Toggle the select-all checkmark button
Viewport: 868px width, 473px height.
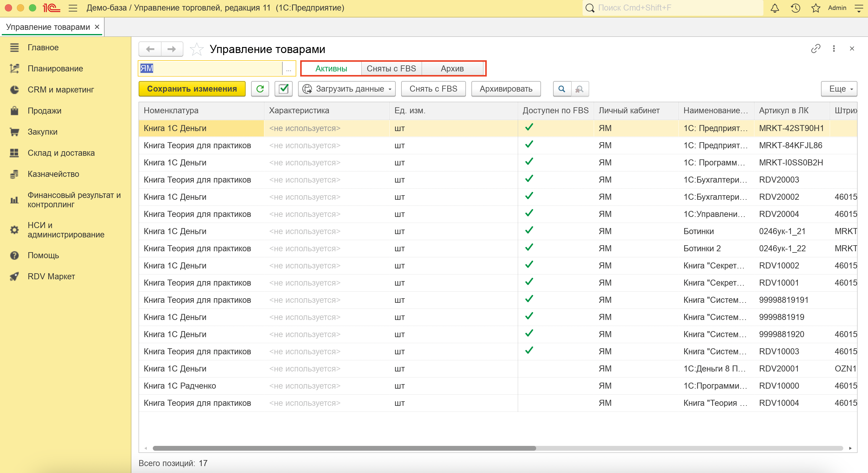pyautogui.click(x=283, y=89)
